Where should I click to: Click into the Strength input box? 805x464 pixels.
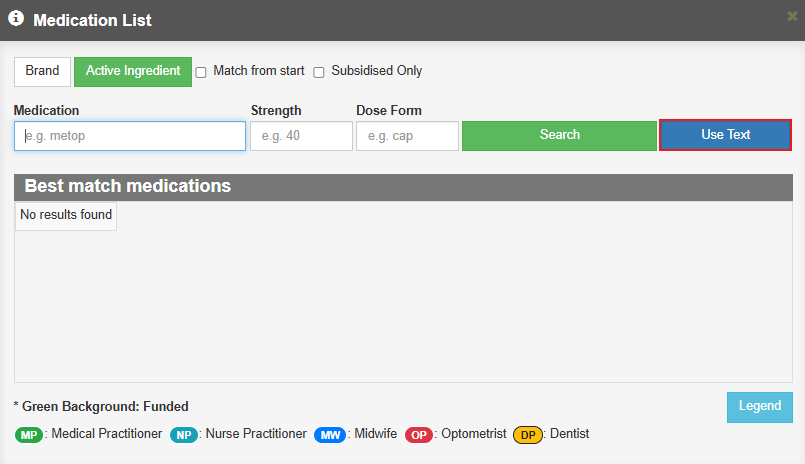(301, 136)
